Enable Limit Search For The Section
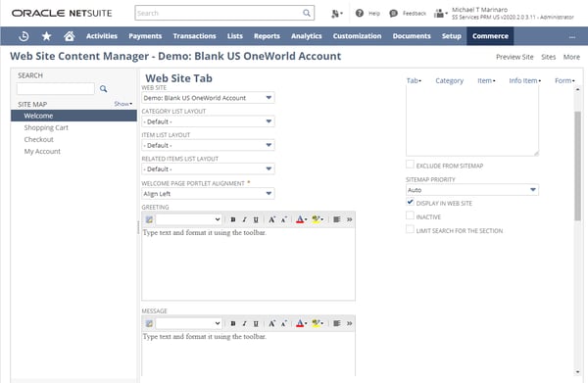Viewport: 588px width, 383px height. pos(410,229)
